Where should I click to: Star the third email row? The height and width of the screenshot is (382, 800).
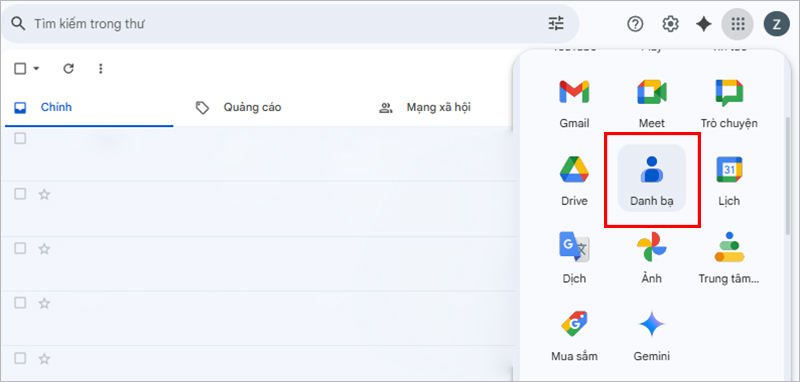[x=44, y=248]
